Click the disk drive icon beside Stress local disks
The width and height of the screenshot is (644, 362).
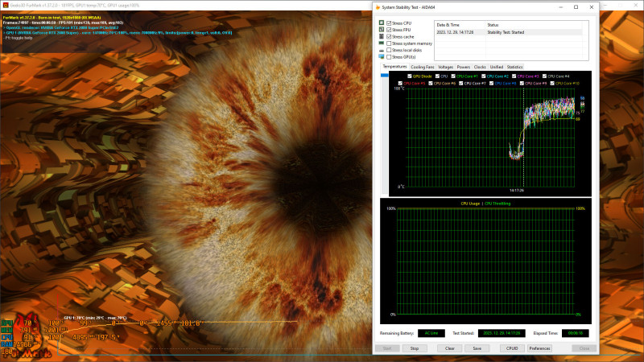[x=381, y=51]
